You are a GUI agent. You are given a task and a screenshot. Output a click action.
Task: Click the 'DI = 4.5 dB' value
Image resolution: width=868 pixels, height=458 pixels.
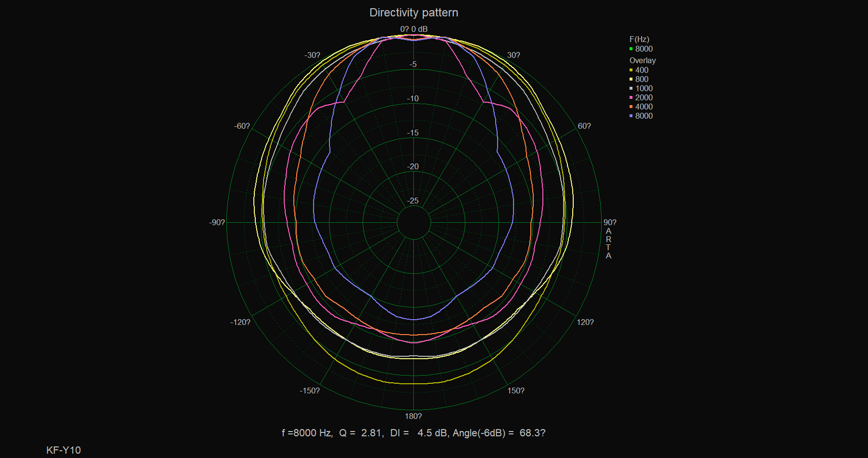point(419,433)
